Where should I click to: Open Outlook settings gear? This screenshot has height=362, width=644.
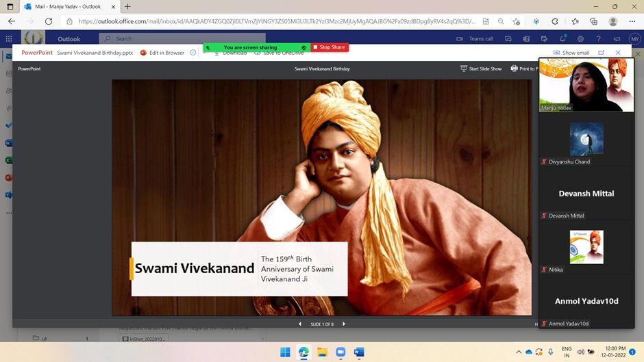coord(580,39)
